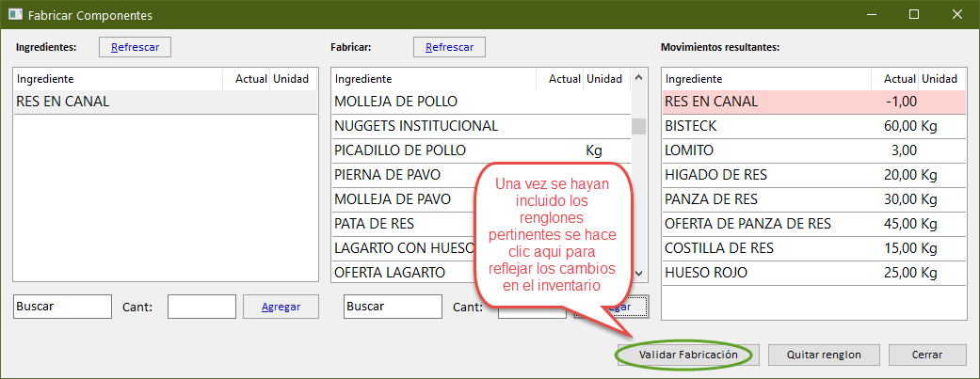This screenshot has width=980, height=379.
Task: Focus the Cant field under Ingredientes
Action: tap(201, 307)
